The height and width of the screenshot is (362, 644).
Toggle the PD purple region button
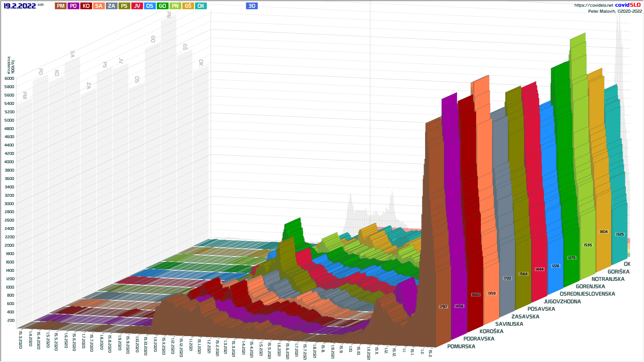pyautogui.click(x=73, y=6)
